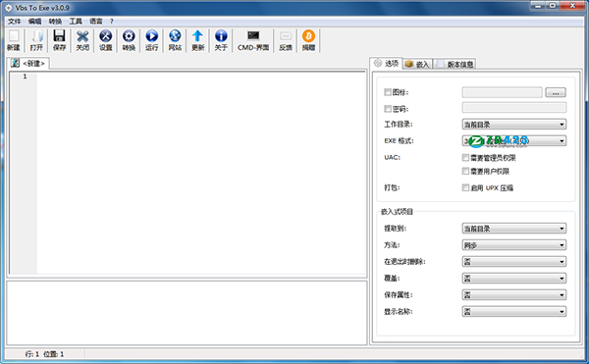This screenshot has width=589, height=364.
Task: Minimize the Vbs To Exe window
Action: (x=538, y=6)
